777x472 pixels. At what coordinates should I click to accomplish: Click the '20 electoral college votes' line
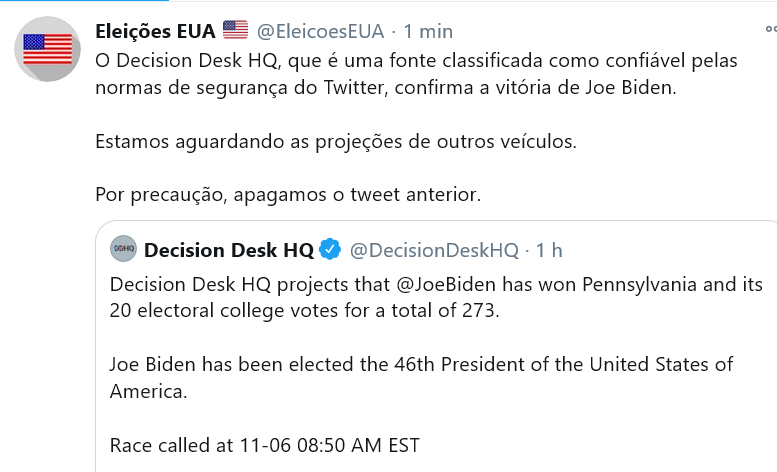(304, 311)
